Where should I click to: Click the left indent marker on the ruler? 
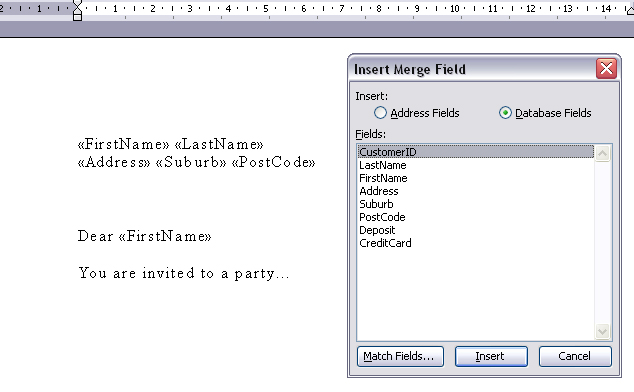(x=77, y=16)
